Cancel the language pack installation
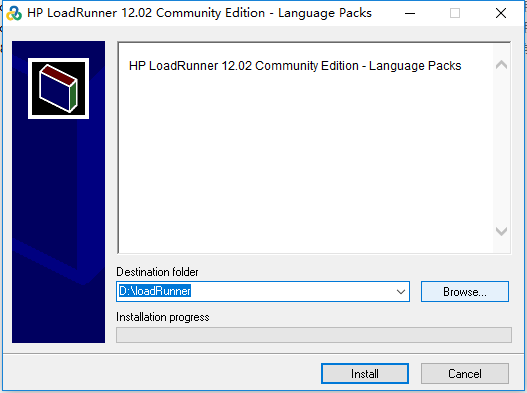Screen dimensions: 527x393 point(464,374)
